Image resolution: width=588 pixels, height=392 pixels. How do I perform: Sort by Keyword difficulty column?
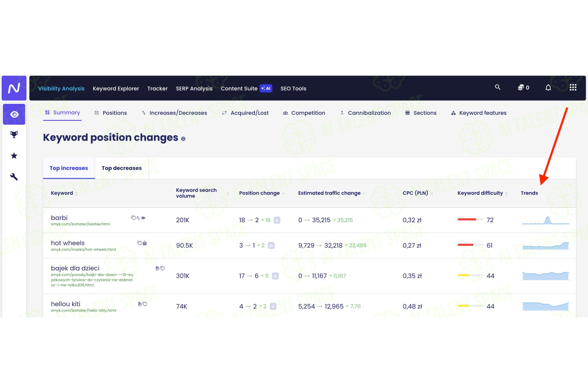483,193
